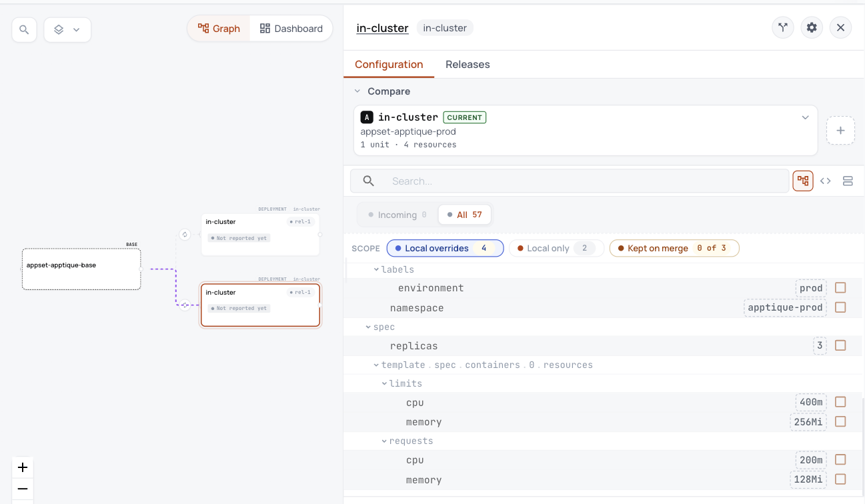Click the environment field label
This screenshot has height=504, width=865.
tap(431, 288)
